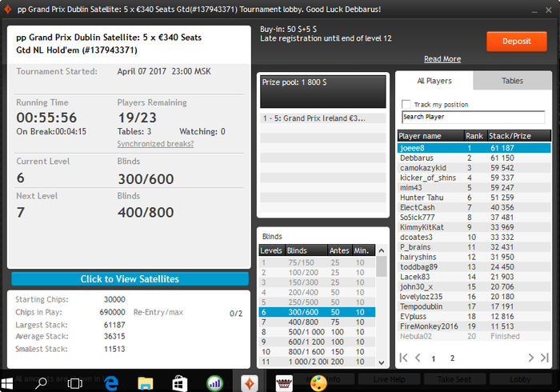Select blind level 6 row 300/600
The height and width of the screenshot is (392, 560).
click(317, 312)
